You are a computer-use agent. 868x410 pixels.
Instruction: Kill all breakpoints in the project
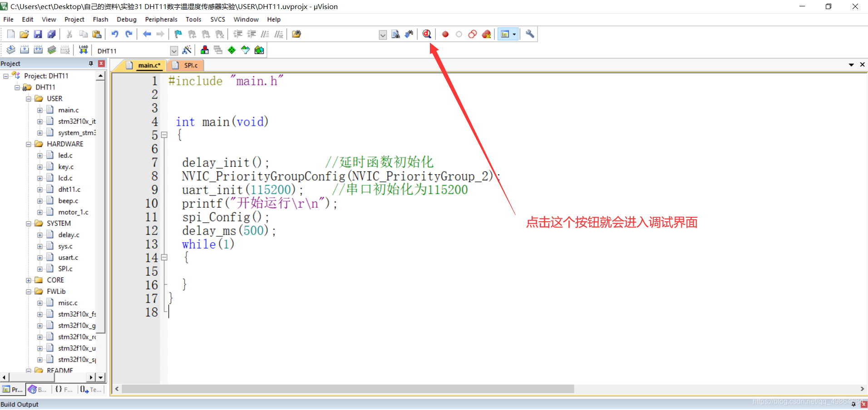[486, 34]
